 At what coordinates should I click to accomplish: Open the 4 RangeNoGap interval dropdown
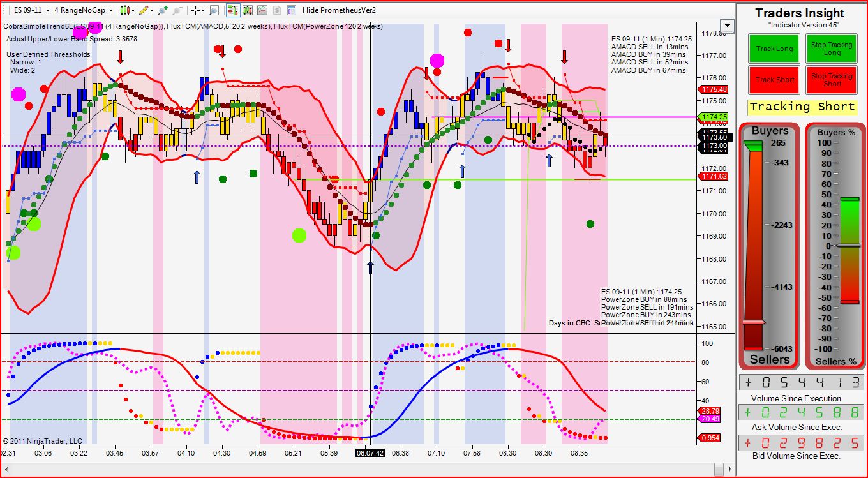(83, 10)
